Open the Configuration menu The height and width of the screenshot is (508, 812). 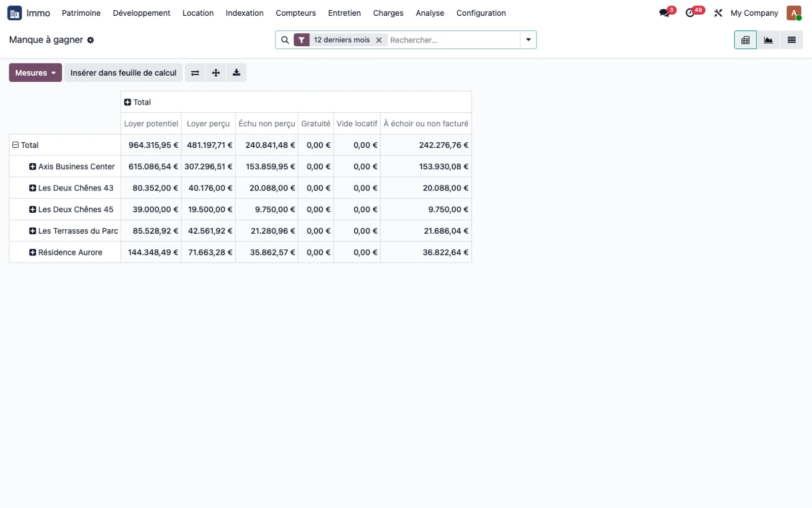point(481,13)
